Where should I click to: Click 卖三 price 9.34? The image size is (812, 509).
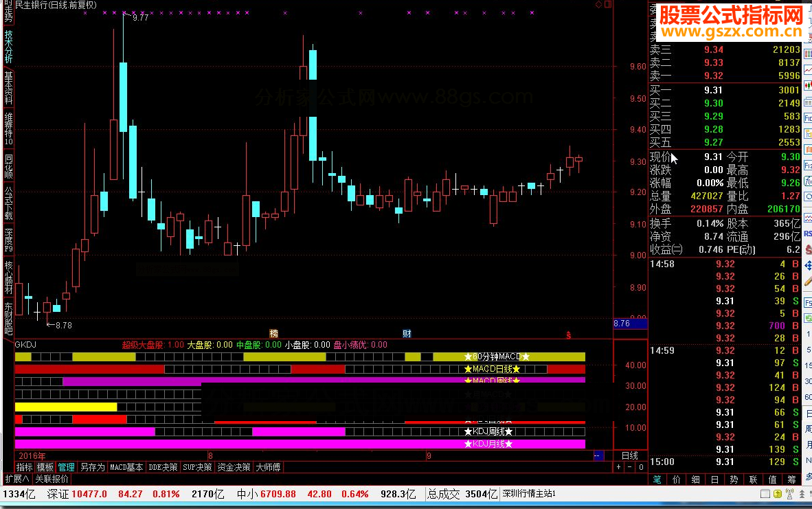(x=714, y=49)
